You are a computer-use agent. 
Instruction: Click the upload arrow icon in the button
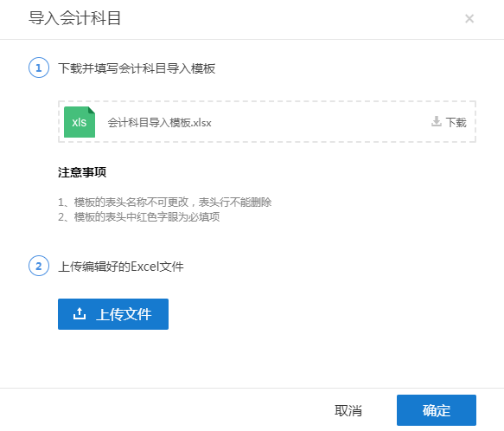click(79, 314)
